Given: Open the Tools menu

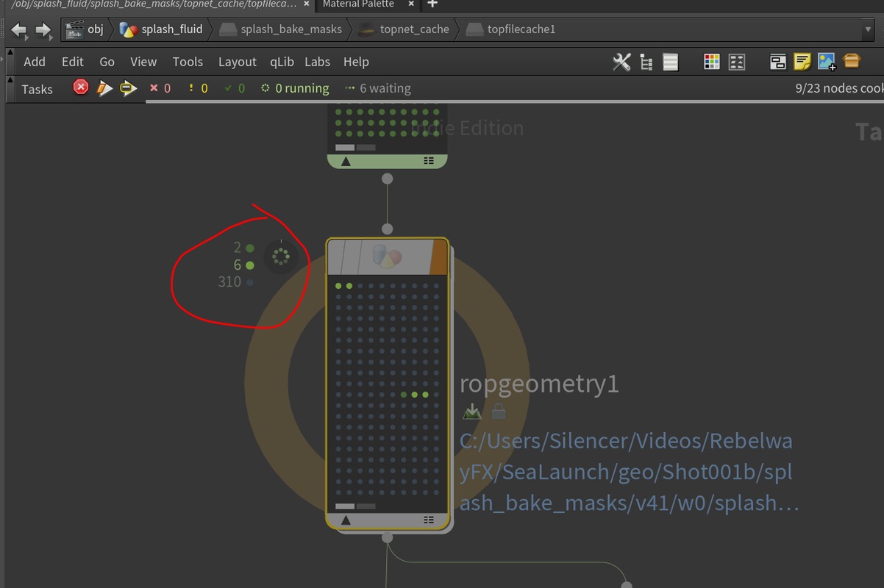Looking at the screenshot, I should (x=188, y=62).
